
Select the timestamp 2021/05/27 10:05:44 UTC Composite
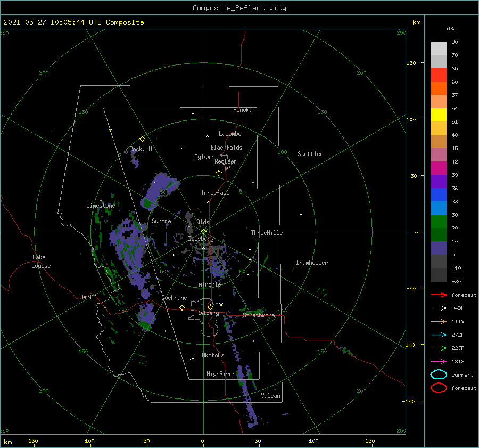coord(73,22)
